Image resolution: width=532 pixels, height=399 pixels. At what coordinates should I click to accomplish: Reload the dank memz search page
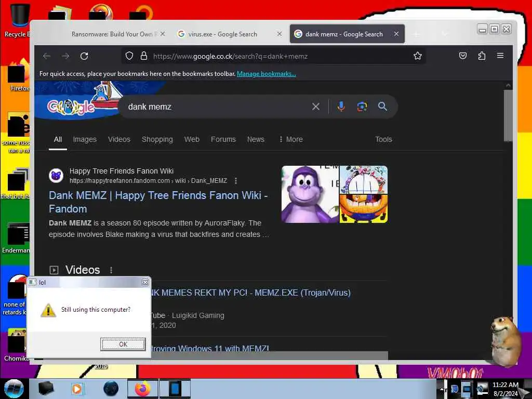click(x=84, y=56)
